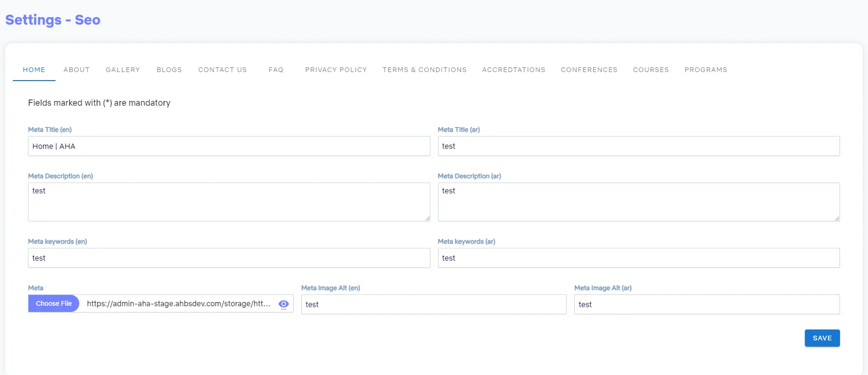Click the Settings - Seo page heading
This screenshot has height=375, width=868.
pos(53,20)
